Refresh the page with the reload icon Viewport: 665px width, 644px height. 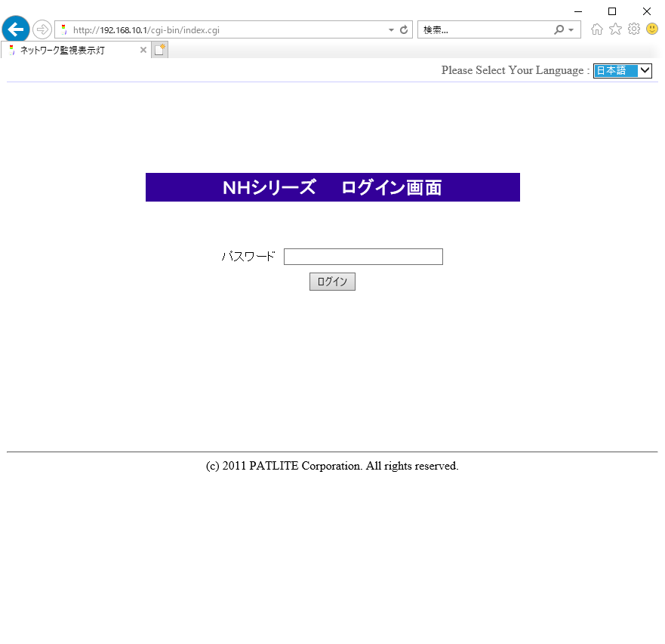pos(404,29)
